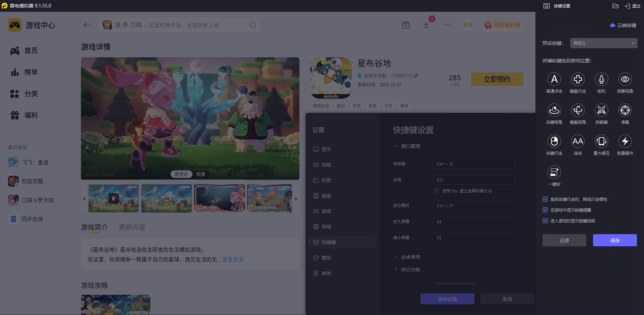Switch to the 更新内容 tab
The width and height of the screenshot is (644, 315).
132,227
